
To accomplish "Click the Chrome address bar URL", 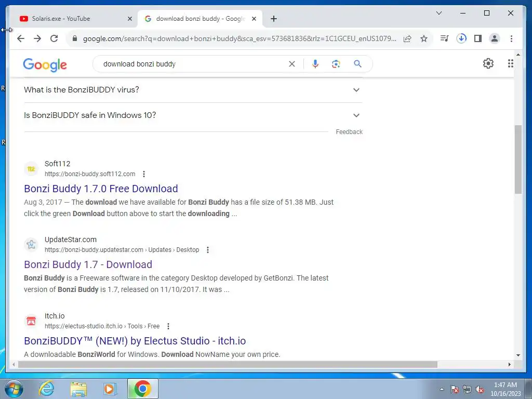I will 240,38.
